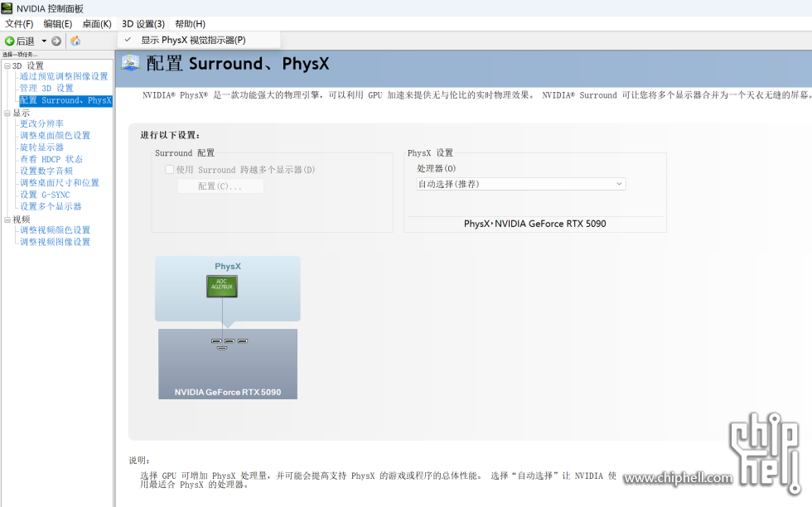This screenshot has height=507, width=812.
Task: Click PhysX›NVIDIA GeForce RTX 5090 status text
Action: (535, 224)
